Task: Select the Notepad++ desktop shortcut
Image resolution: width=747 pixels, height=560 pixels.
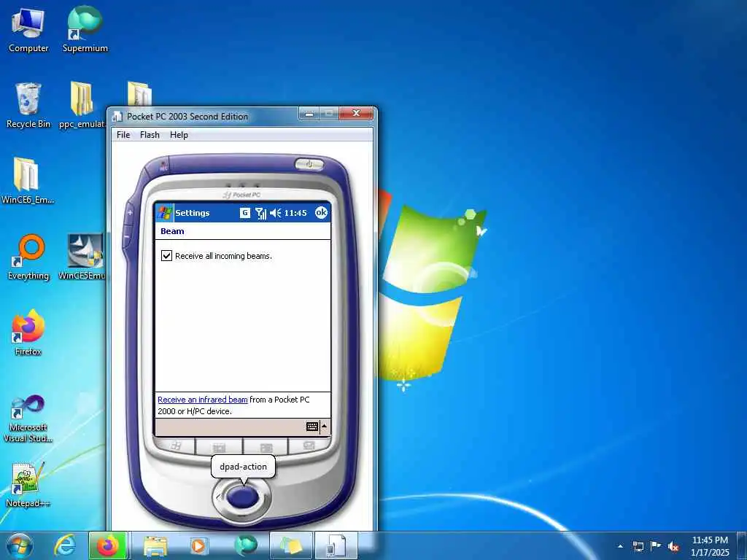Action: click(28, 485)
